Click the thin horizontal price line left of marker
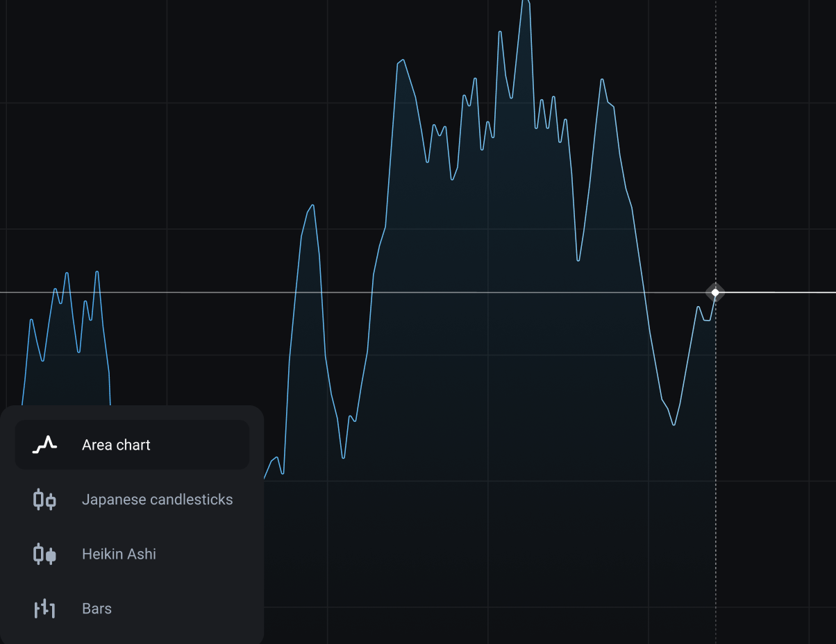 tap(208, 292)
